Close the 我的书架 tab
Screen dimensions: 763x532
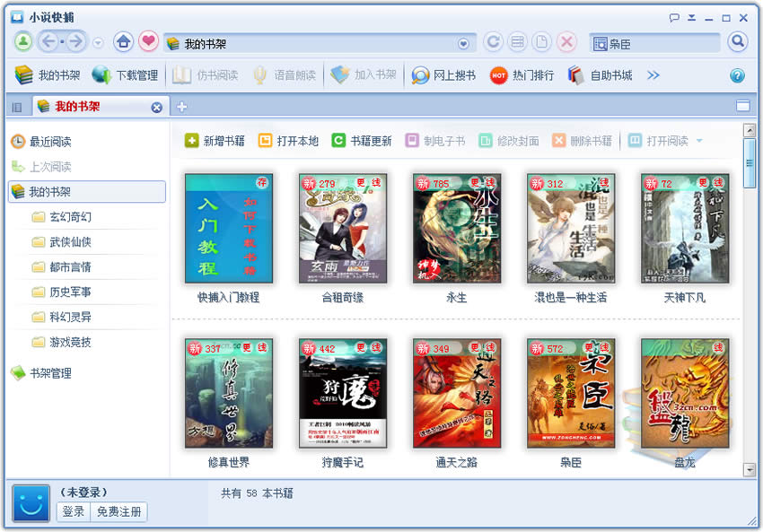[157, 107]
